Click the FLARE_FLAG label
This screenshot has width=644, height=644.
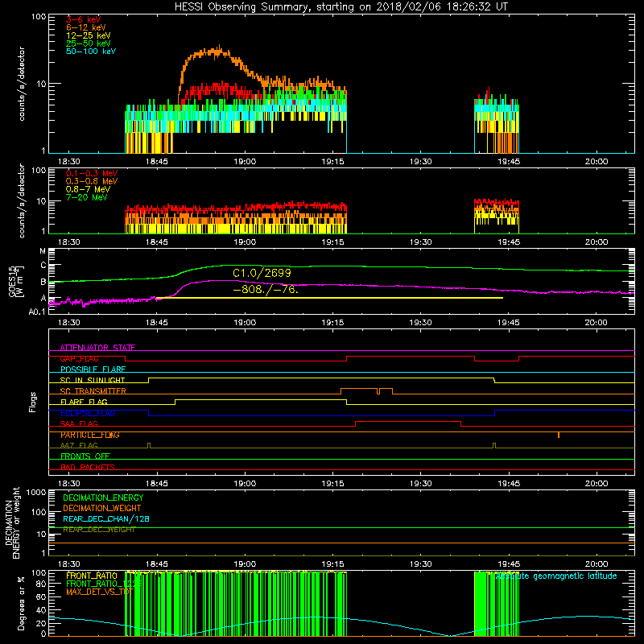84,402
